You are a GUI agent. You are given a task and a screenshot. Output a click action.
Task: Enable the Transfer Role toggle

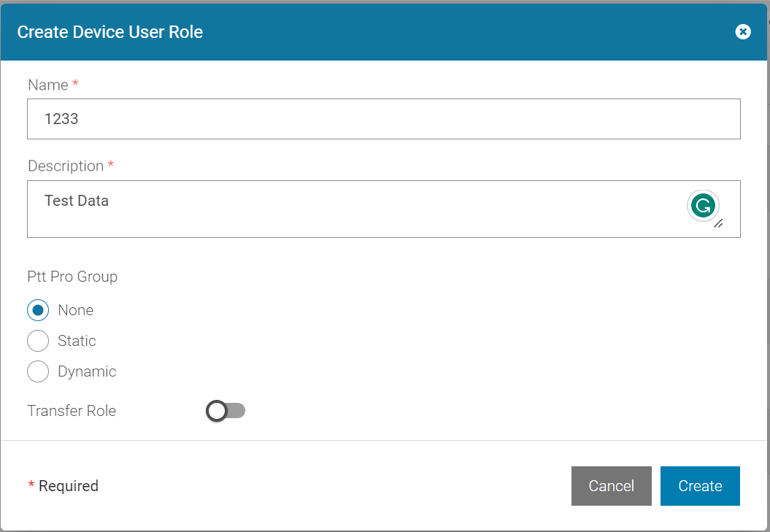point(226,411)
